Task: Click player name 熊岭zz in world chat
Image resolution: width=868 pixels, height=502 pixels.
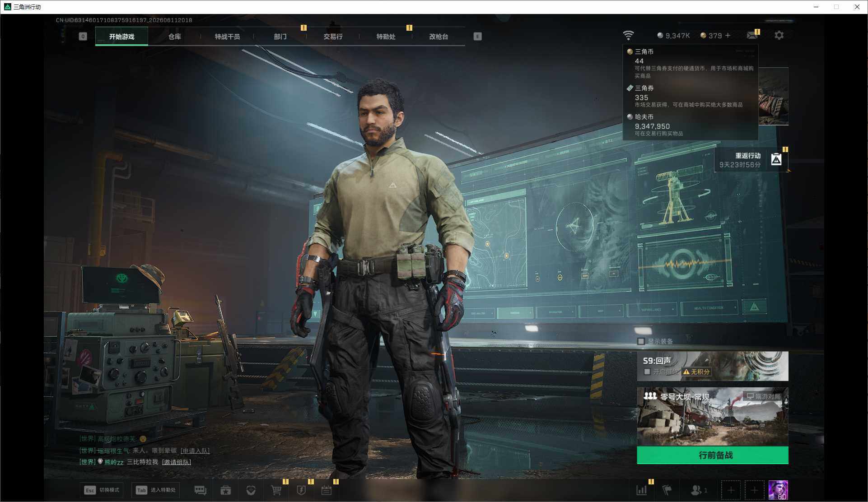Action: coord(114,462)
